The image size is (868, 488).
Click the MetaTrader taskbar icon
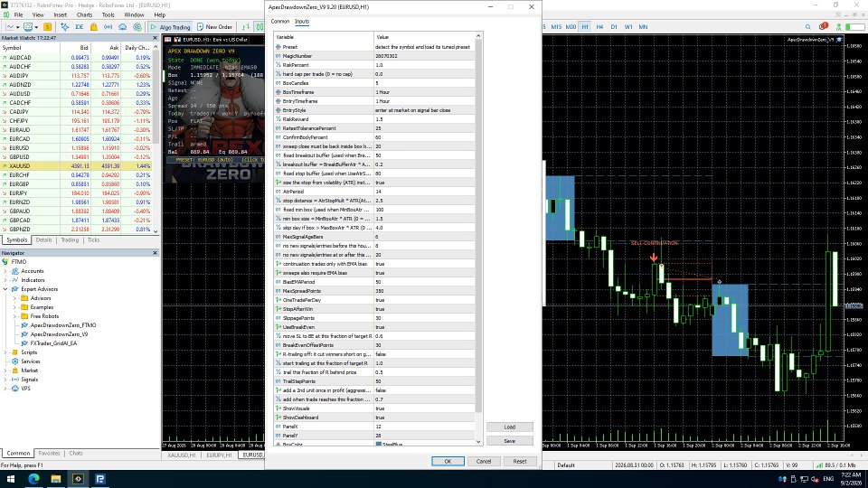(78, 479)
